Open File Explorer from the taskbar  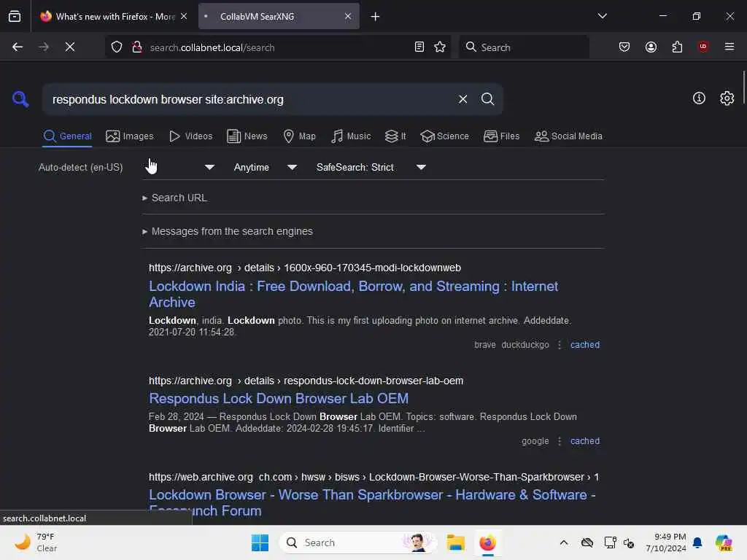[x=455, y=542]
